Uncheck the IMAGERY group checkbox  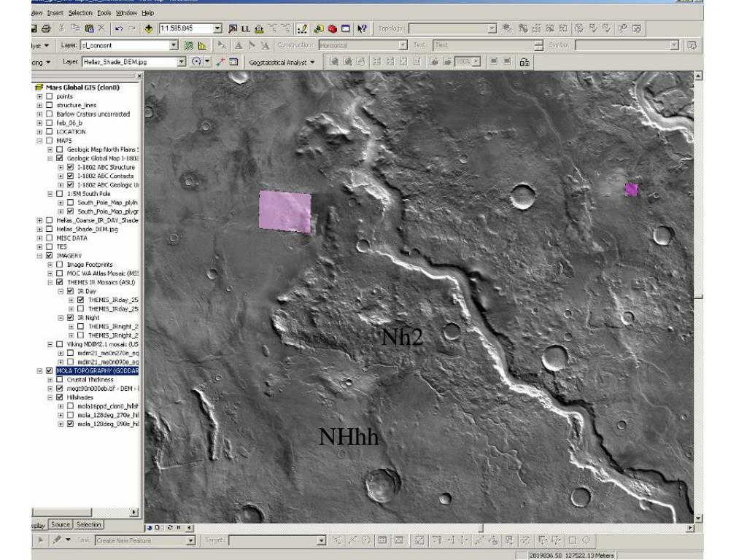point(49,256)
